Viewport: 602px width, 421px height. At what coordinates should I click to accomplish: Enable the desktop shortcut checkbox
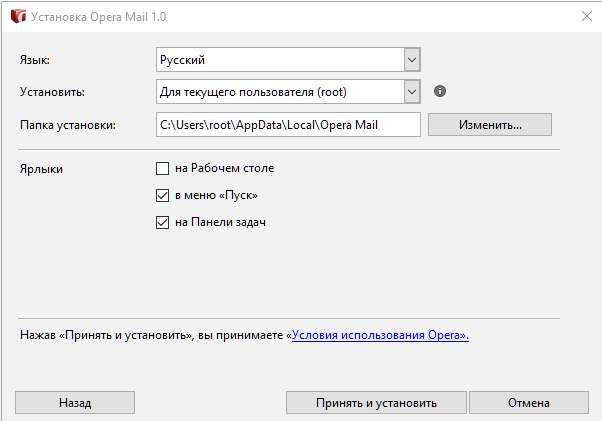(x=162, y=168)
